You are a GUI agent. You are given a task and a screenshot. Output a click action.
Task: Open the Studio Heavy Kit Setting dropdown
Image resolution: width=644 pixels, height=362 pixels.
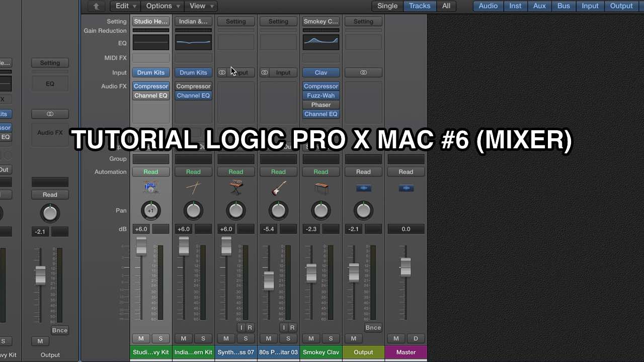coord(150,21)
